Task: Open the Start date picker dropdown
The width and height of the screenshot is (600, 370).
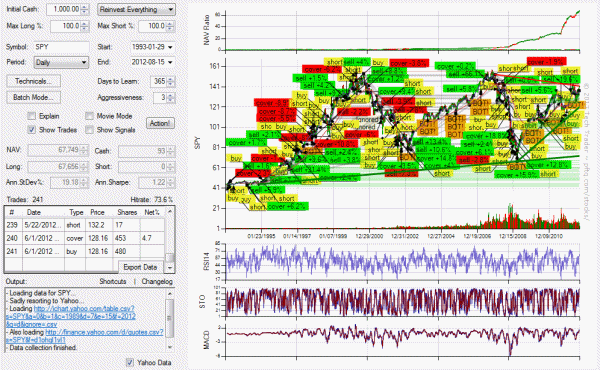Action: (170, 47)
